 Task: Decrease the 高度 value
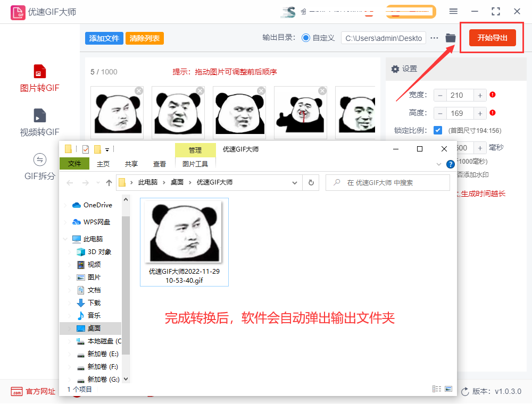point(440,114)
